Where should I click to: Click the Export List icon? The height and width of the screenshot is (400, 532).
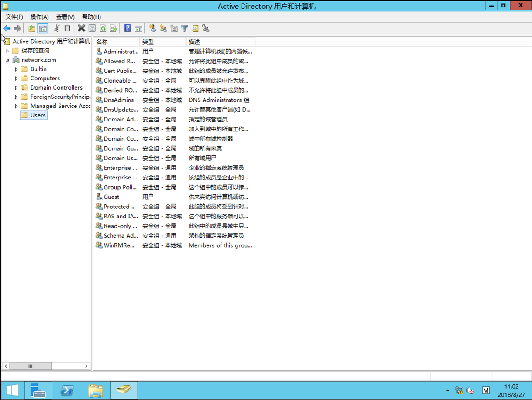114,28
